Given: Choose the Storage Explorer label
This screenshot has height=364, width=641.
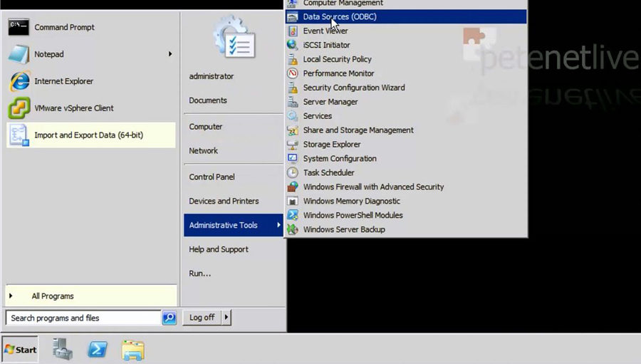Looking at the screenshot, I should tap(331, 145).
